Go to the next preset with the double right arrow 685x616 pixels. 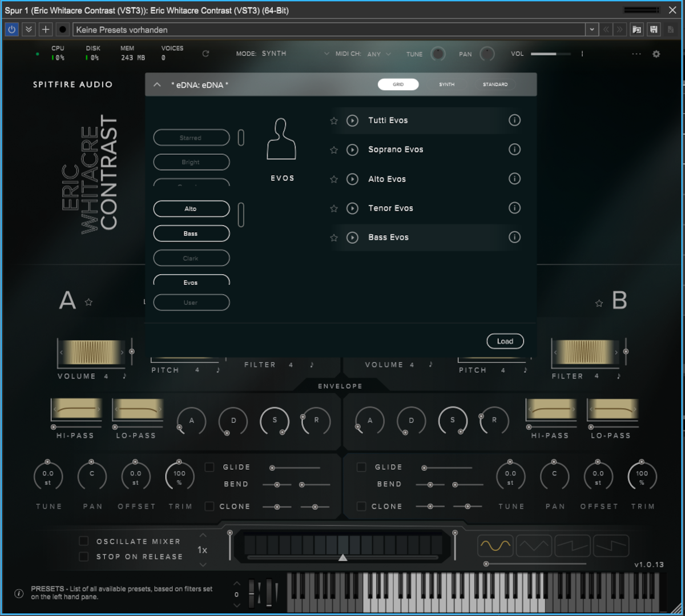pos(619,30)
